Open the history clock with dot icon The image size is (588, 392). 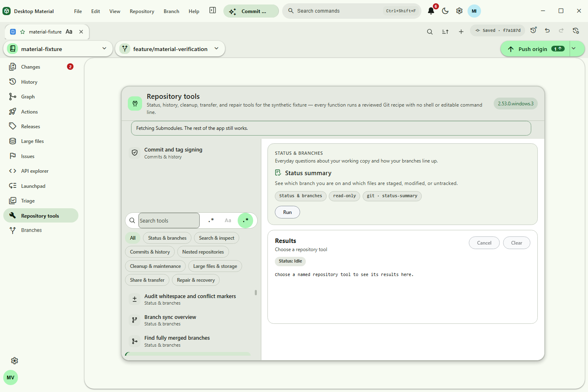(x=533, y=30)
